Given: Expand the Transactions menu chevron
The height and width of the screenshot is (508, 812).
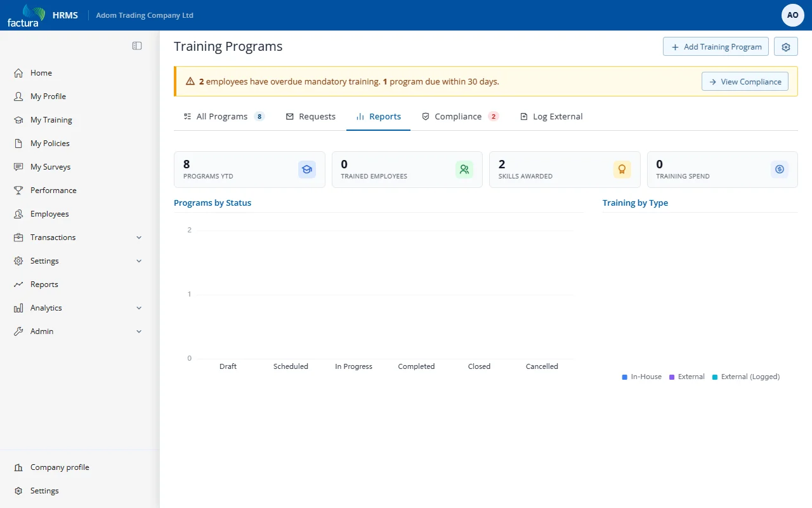Looking at the screenshot, I should [139, 237].
